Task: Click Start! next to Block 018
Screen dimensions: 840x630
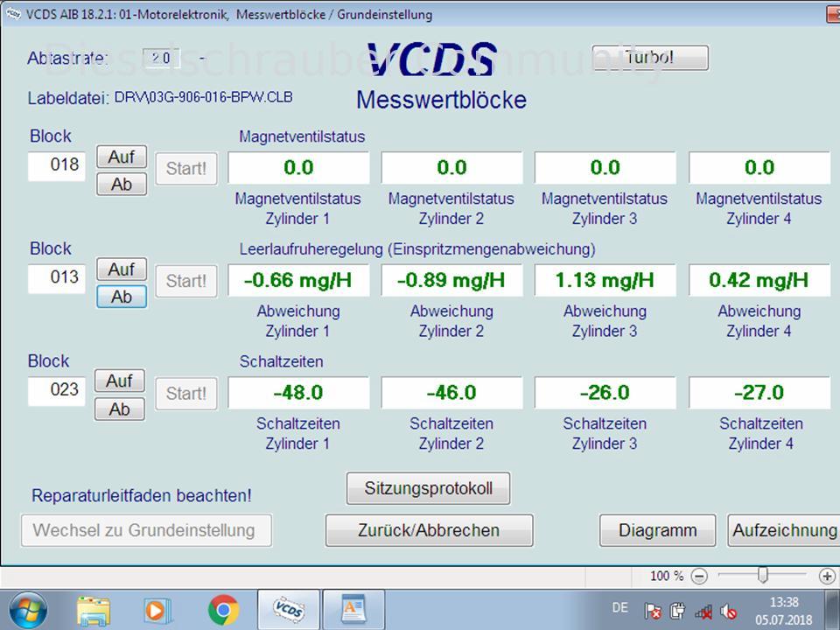Action: [186, 169]
